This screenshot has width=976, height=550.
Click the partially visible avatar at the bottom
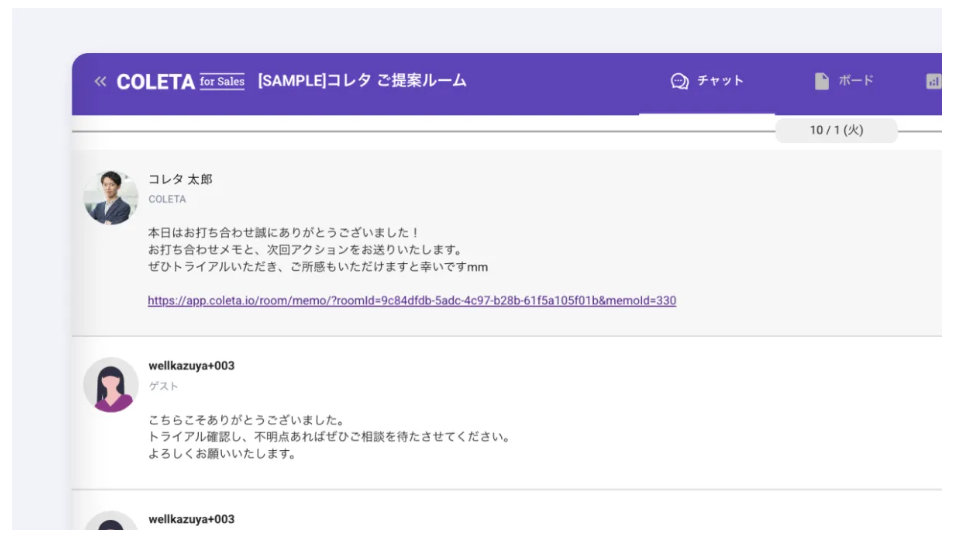click(110, 523)
